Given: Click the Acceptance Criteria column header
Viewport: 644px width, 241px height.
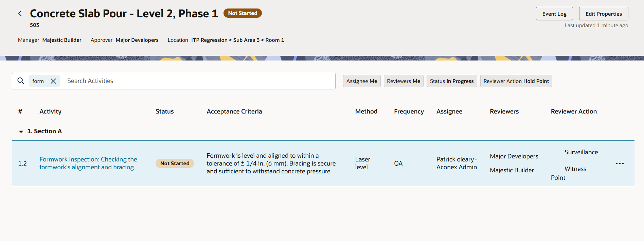Looking at the screenshot, I should [234, 111].
